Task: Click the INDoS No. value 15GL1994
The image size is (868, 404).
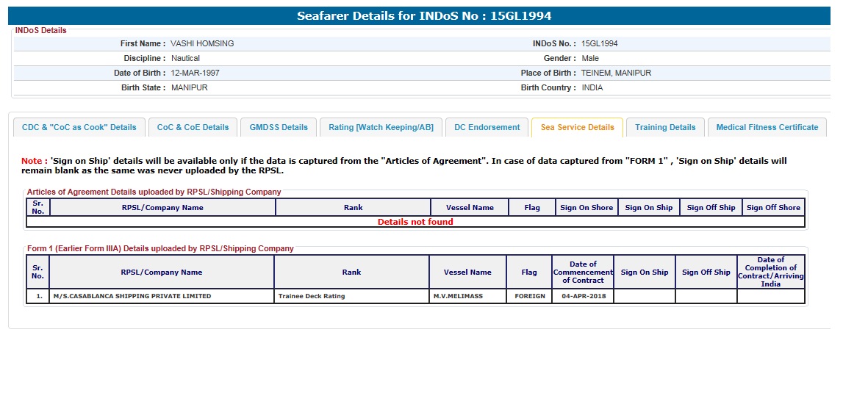Action: point(599,43)
